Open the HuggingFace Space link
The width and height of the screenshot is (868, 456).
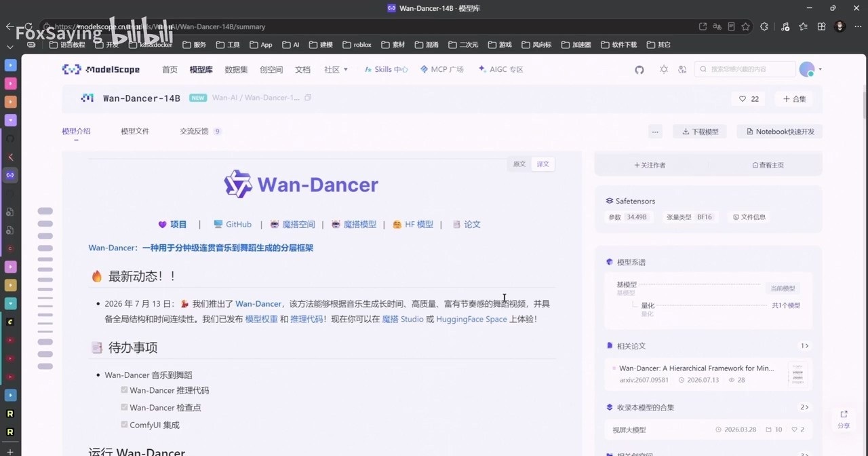(x=471, y=319)
